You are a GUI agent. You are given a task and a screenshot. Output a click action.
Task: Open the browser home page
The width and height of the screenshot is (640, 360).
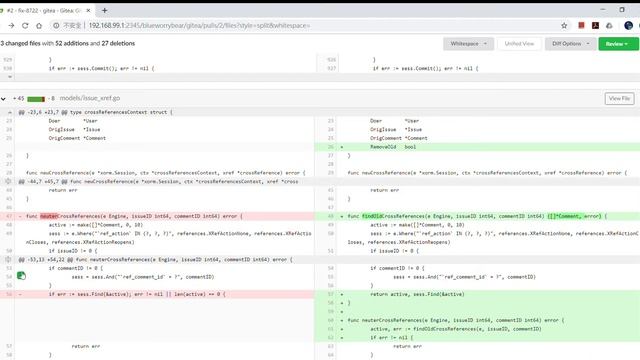pyautogui.click(x=39, y=25)
